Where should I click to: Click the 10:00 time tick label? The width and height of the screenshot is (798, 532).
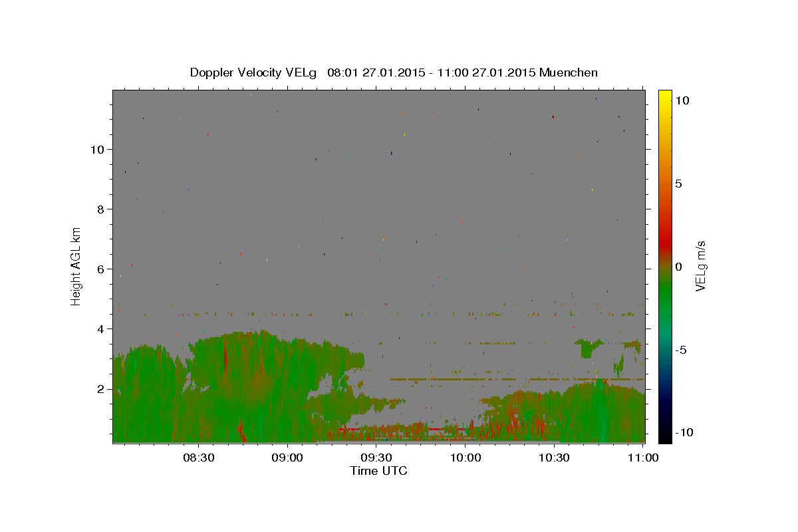coord(465,458)
